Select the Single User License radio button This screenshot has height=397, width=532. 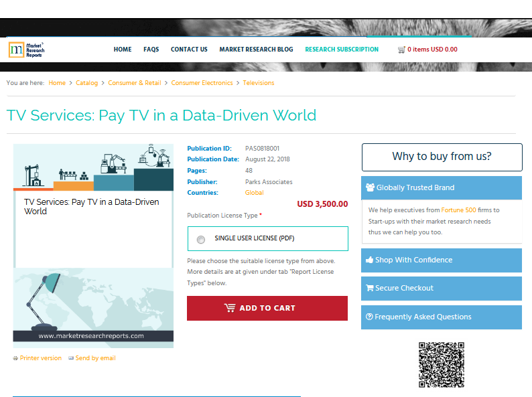point(201,240)
